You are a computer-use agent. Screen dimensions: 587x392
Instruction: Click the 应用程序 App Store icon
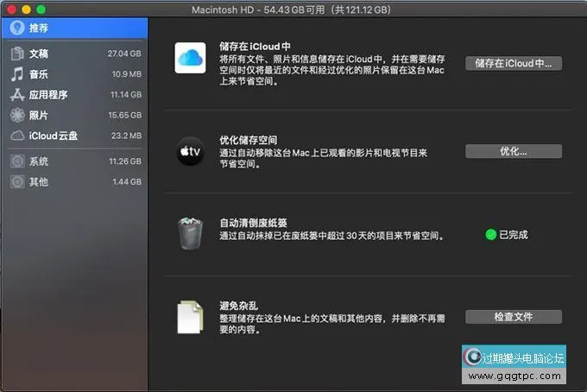(17, 95)
